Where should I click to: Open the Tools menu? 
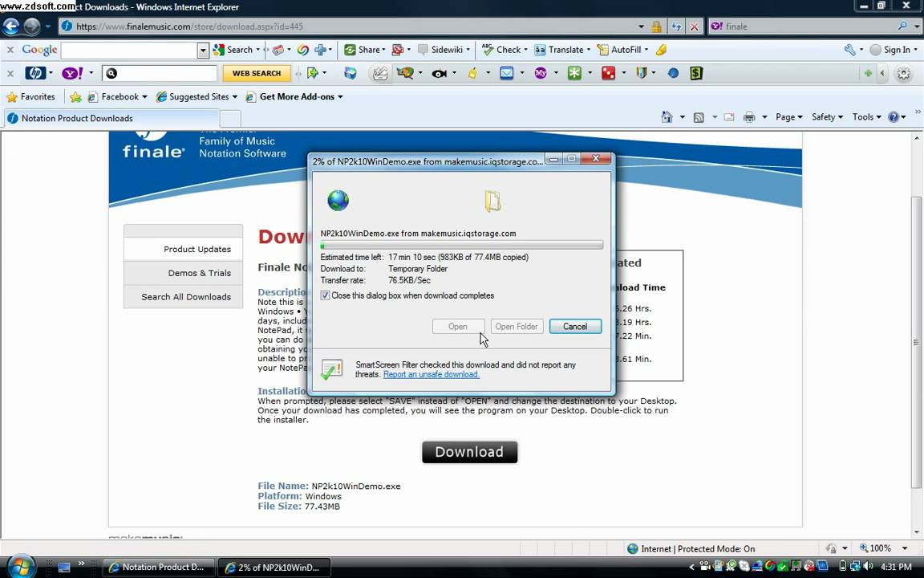coord(866,116)
